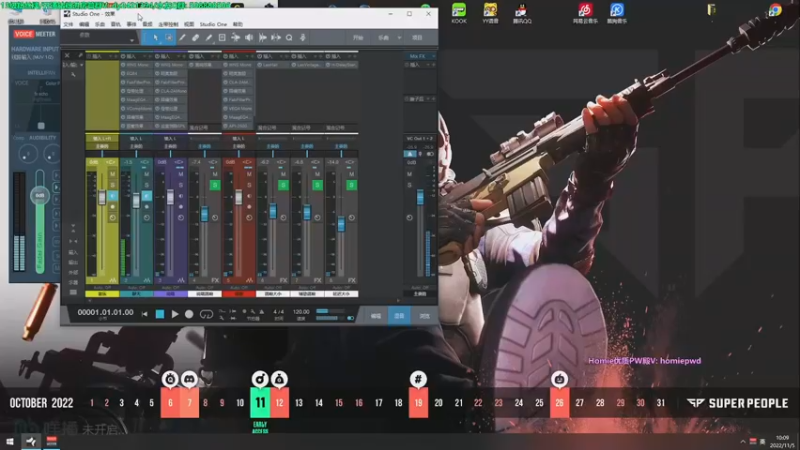
Task: Select the Split tool in the toolbar
Action: pos(182,38)
